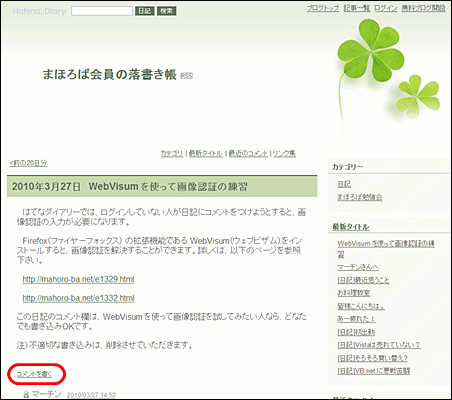Click the blog title まほろば会員の落書き帳
The image size is (452, 400).
point(109,74)
